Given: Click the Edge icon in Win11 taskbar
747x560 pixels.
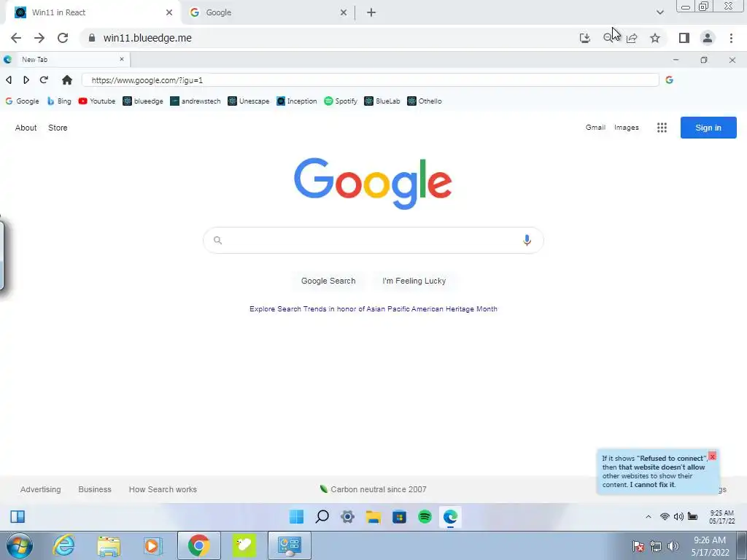Looking at the screenshot, I should tap(450, 517).
